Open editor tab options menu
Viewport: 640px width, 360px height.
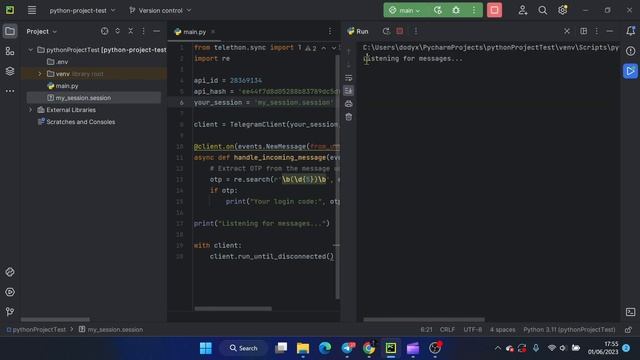[330, 31]
